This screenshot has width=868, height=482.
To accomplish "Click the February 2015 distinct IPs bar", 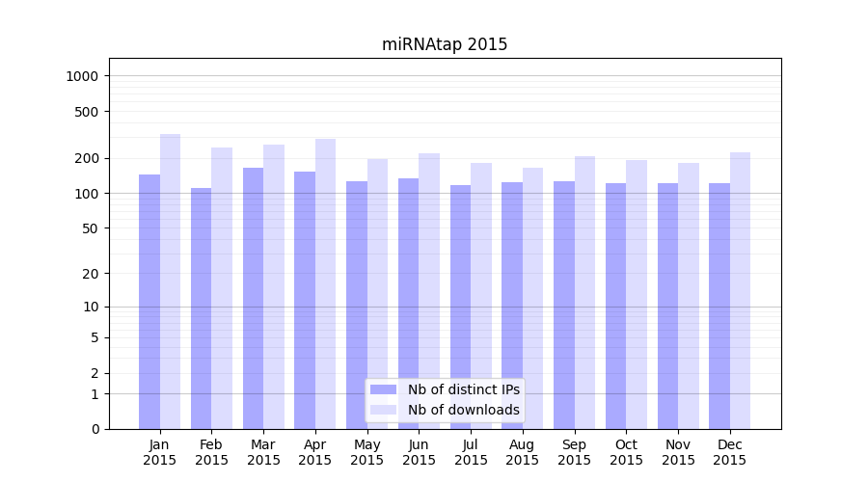I will pos(201,308).
